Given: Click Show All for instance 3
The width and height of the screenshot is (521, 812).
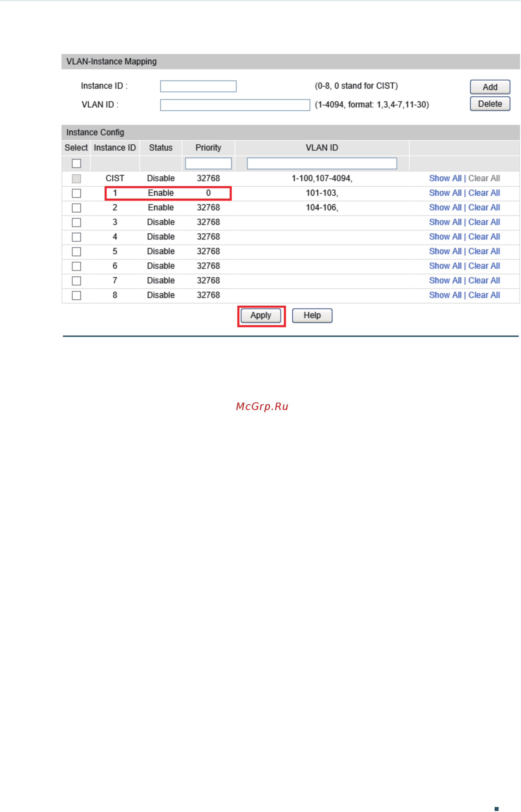Looking at the screenshot, I should click(x=445, y=222).
